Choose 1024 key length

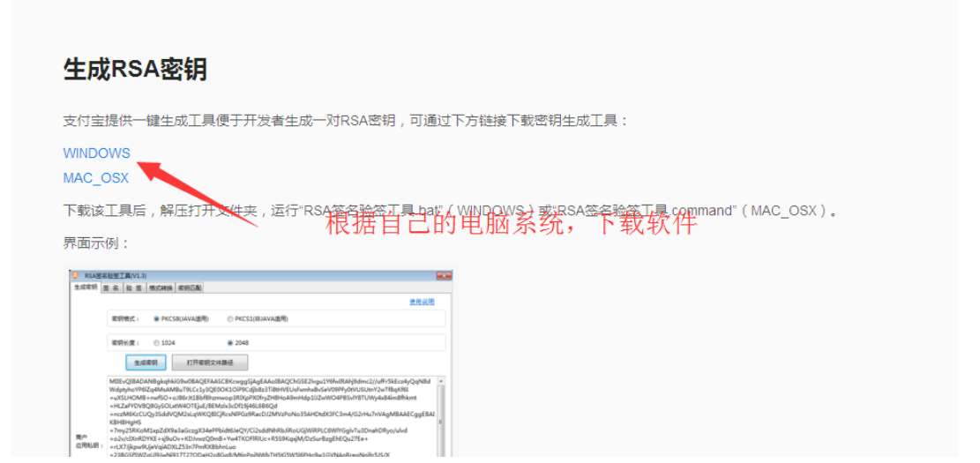tap(164, 343)
